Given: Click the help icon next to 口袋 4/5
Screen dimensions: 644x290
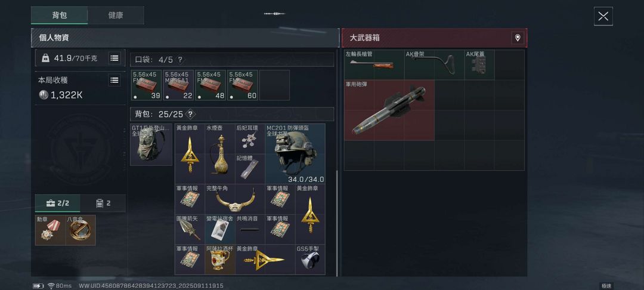Looking at the screenshot, I should click(180, 60).
